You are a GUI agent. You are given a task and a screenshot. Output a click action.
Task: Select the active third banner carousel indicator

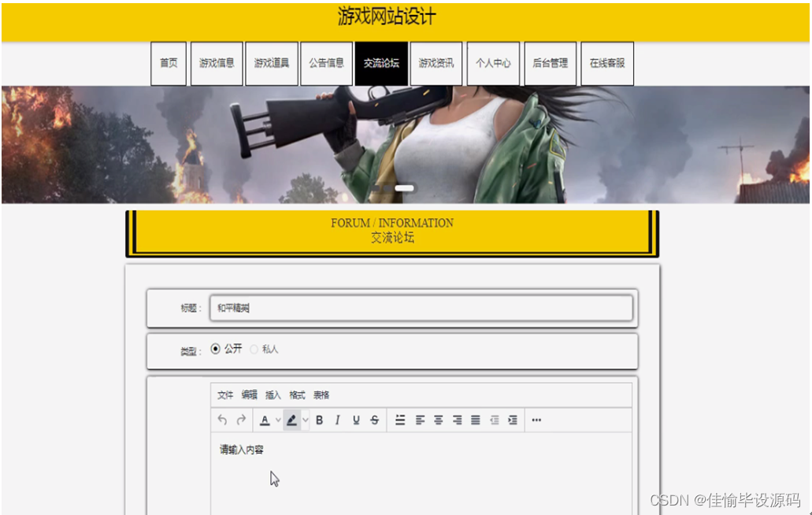click(x=405, y=188)
